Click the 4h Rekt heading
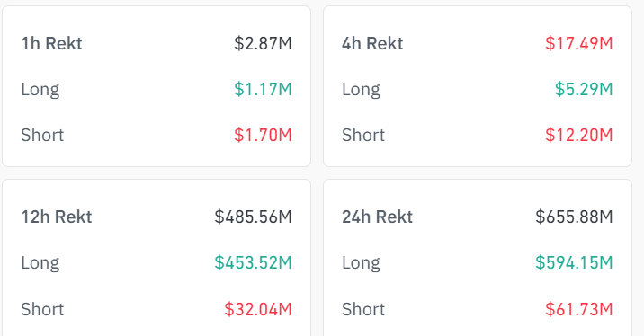Viewport: 644px width, 336px height. point(372,43)
